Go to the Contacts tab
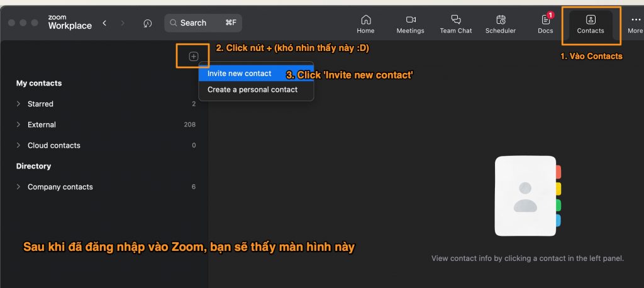Screen dimensions: 644x288 [591, 25]
